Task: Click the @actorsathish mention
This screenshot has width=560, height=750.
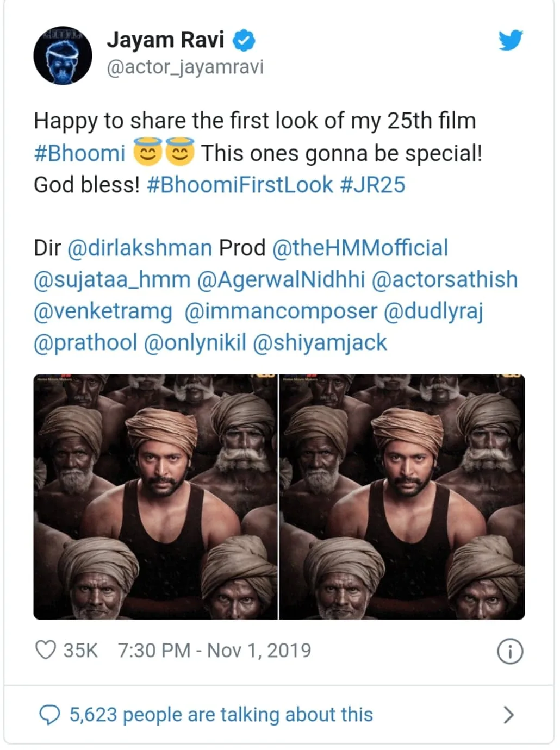Action: coord(444,279)
